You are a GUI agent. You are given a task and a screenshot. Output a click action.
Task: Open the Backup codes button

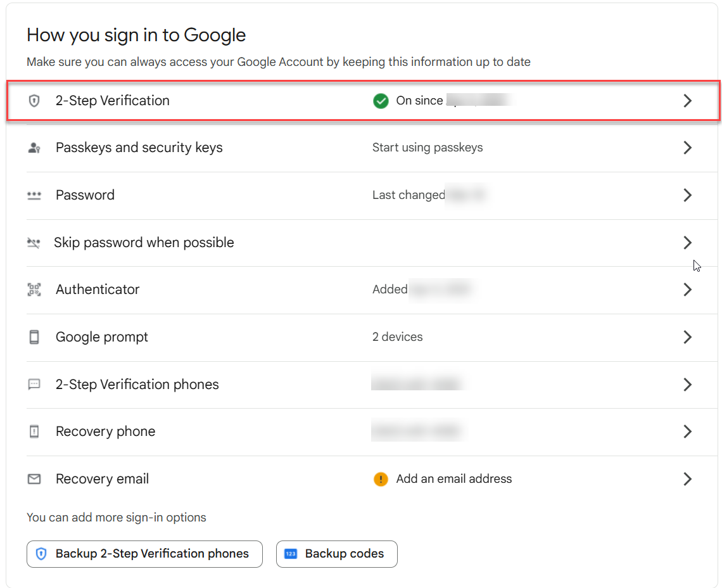pos(337,554)
